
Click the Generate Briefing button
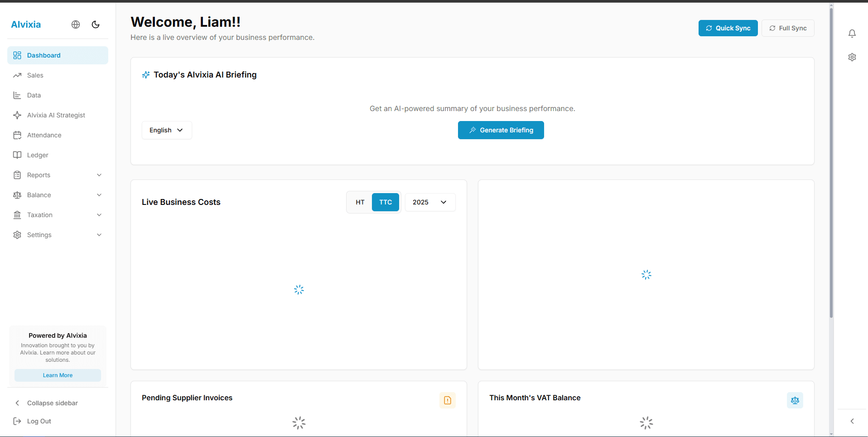501,130
